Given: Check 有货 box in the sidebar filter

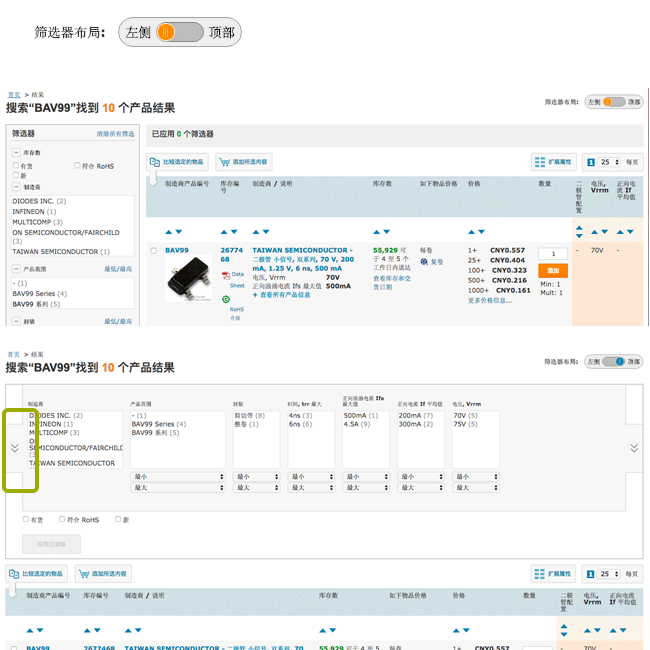Looking at the screenshot, I should click(15, 165).
